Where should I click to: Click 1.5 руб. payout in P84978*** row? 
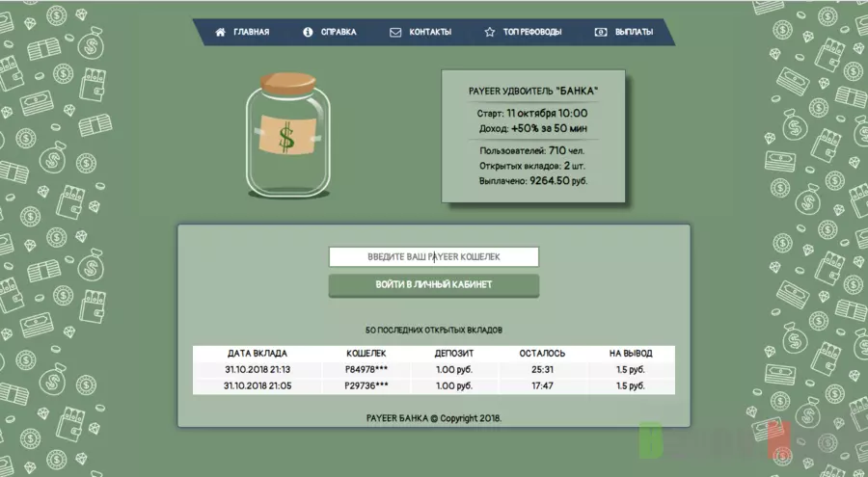pyautogui.click(x=631, y=370)
